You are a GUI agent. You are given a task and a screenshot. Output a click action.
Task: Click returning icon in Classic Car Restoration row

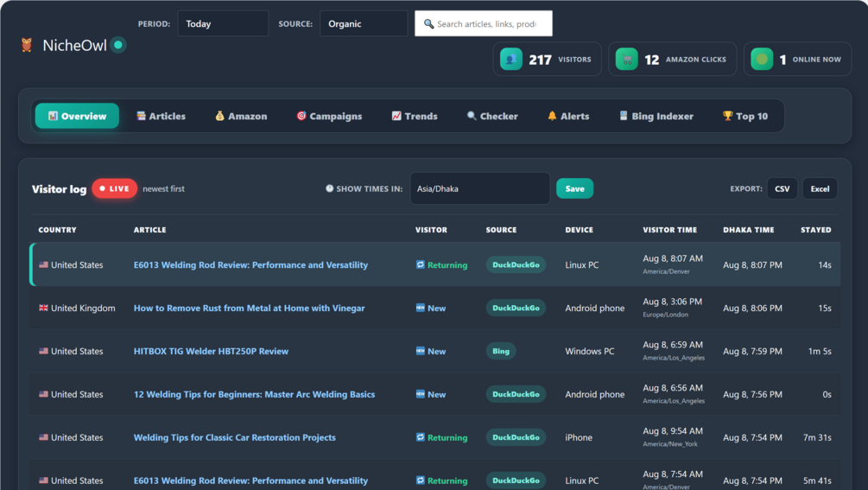click(x=420, y=437)
